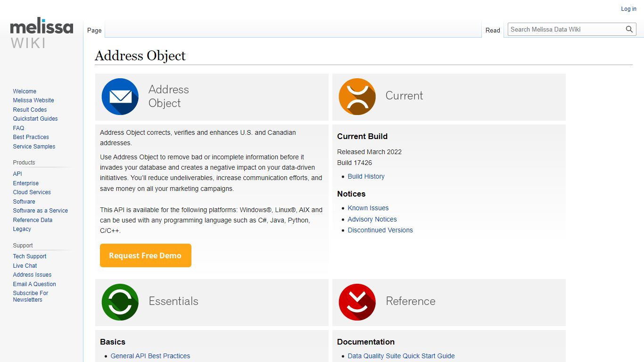Click the Notices heading

[351, 194]
